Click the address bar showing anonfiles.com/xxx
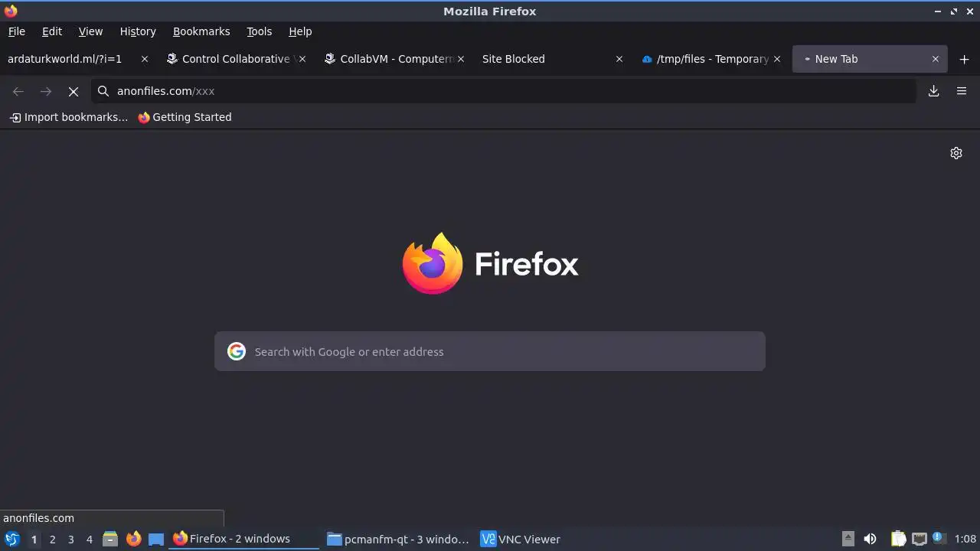The height and width of the screenshot is (551, 980). tap(504, 91)
